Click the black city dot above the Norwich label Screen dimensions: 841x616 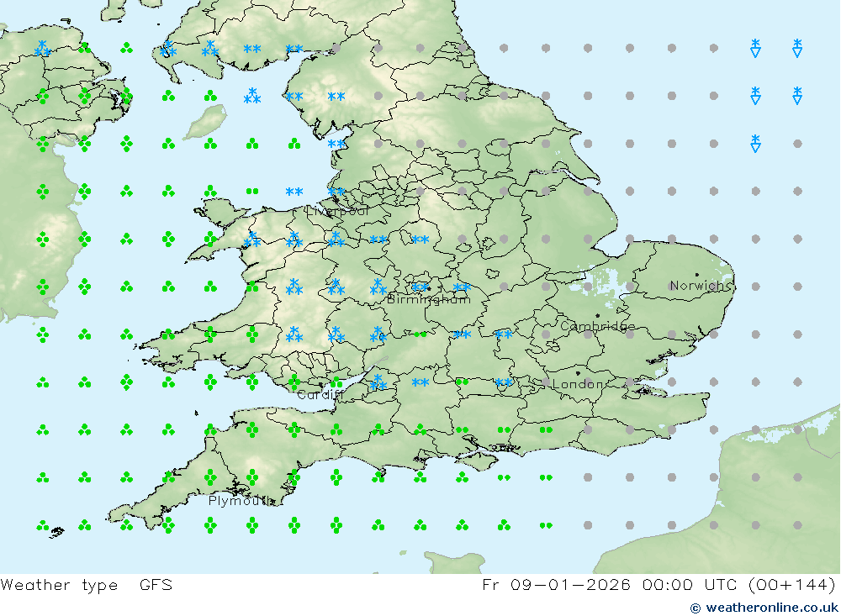(696, 275)
